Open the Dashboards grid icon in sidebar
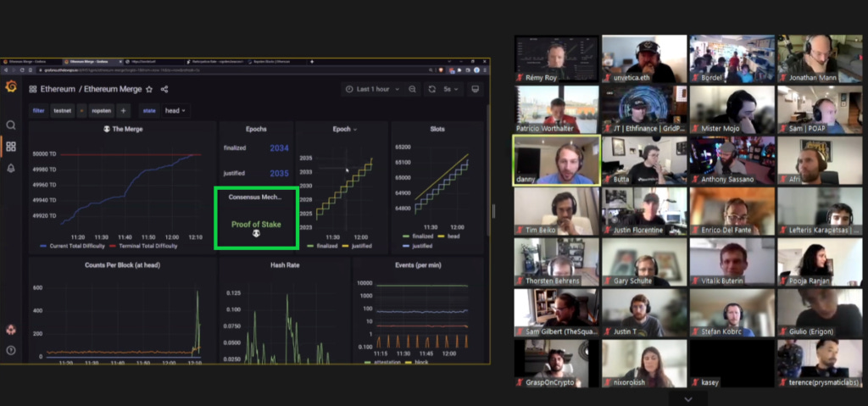This screenshot has height=406, width=868. (x=10, y=147)
